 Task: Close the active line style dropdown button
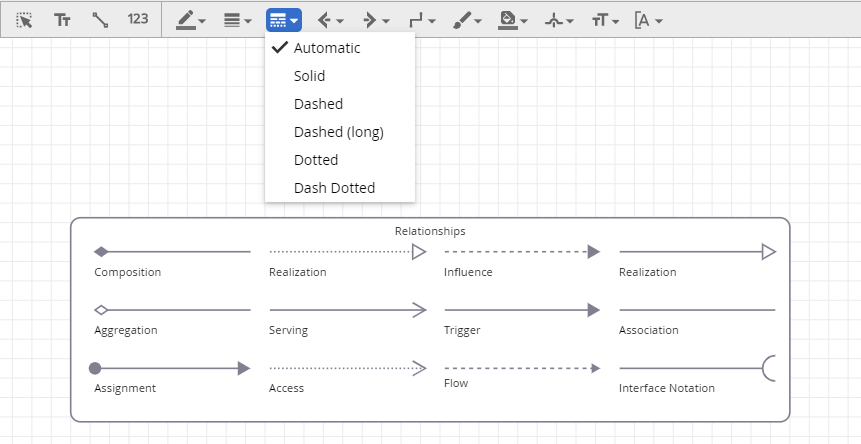coord(284,19)
